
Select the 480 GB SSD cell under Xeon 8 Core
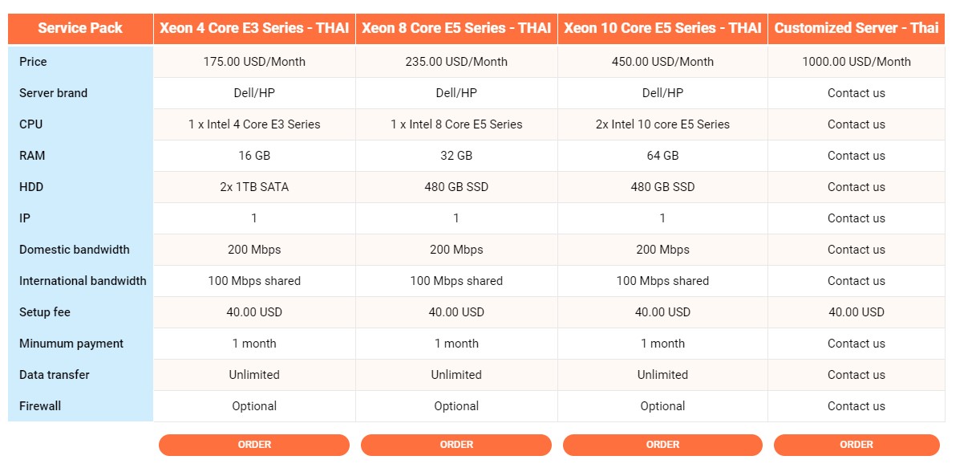point(456,186)
